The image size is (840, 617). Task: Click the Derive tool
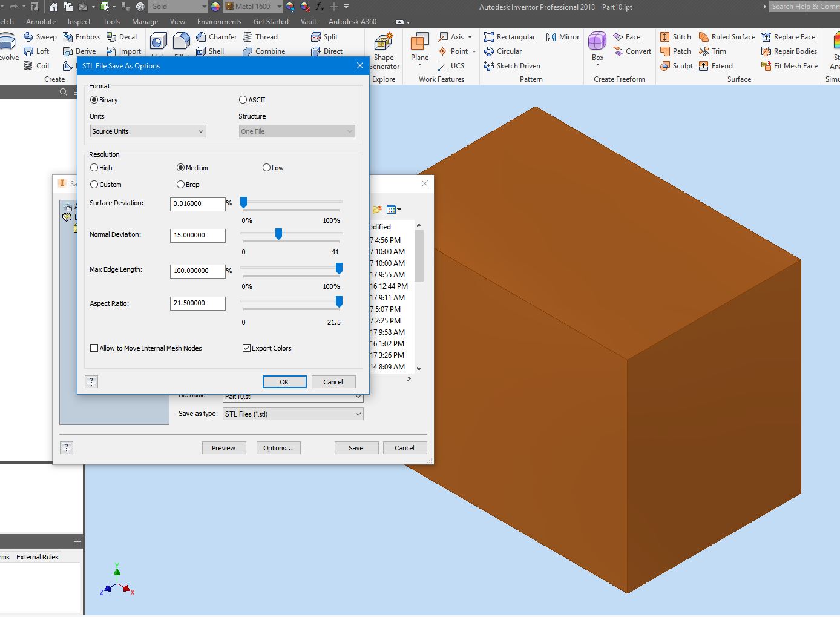tap(79, 51)
